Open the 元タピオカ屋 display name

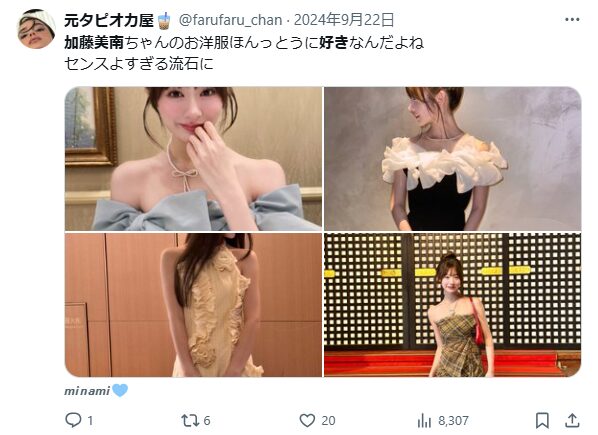[x=109, y=20]
